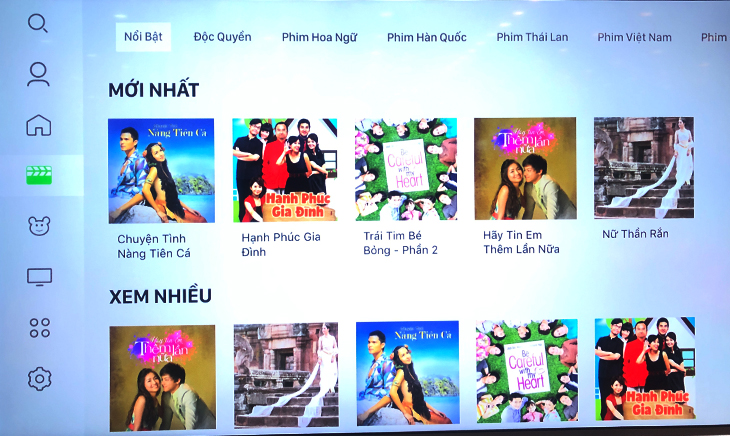Open the Phim Hàn Quốc tab
730x436 pixels.
pyautogui.click(x=426, y=37)
